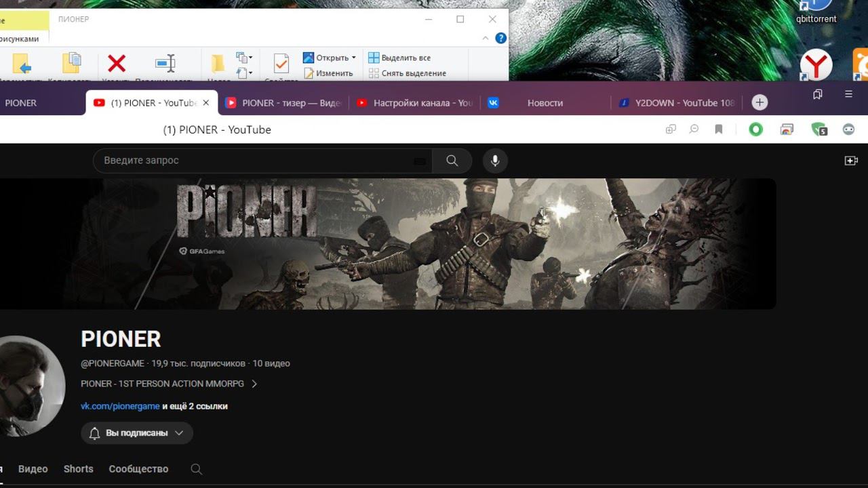Open a new browser tab with plus button
The width and height of the screenshot is (868, 488).
[x=759, y=102]
